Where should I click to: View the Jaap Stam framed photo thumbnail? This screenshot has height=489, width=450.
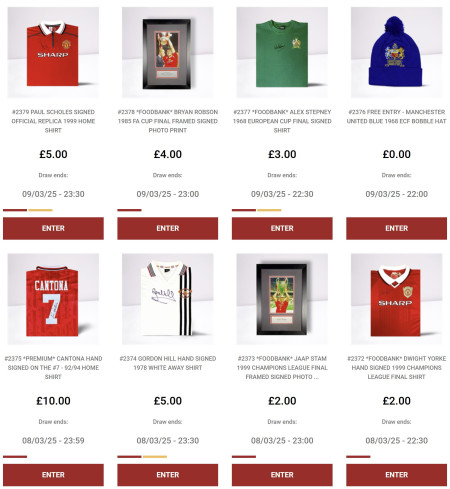(282, 299)
